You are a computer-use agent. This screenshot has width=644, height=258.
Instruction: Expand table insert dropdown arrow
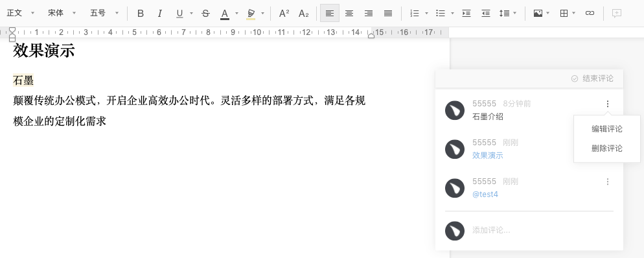(574, 13)
